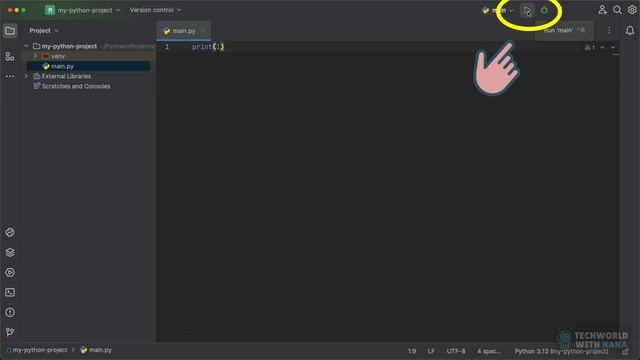Image resolution: width=640 pixels, height=360 pixels.
Task: Open the Version control dropdown
Action: coord(156,10)
